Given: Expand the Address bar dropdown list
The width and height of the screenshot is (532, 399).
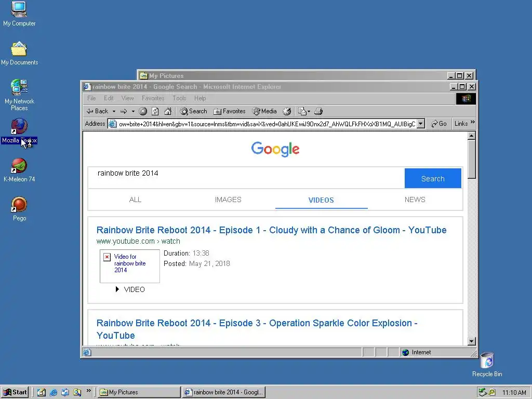Looking at the screenshot, I should pyautogui.click(x=420, y=124).
